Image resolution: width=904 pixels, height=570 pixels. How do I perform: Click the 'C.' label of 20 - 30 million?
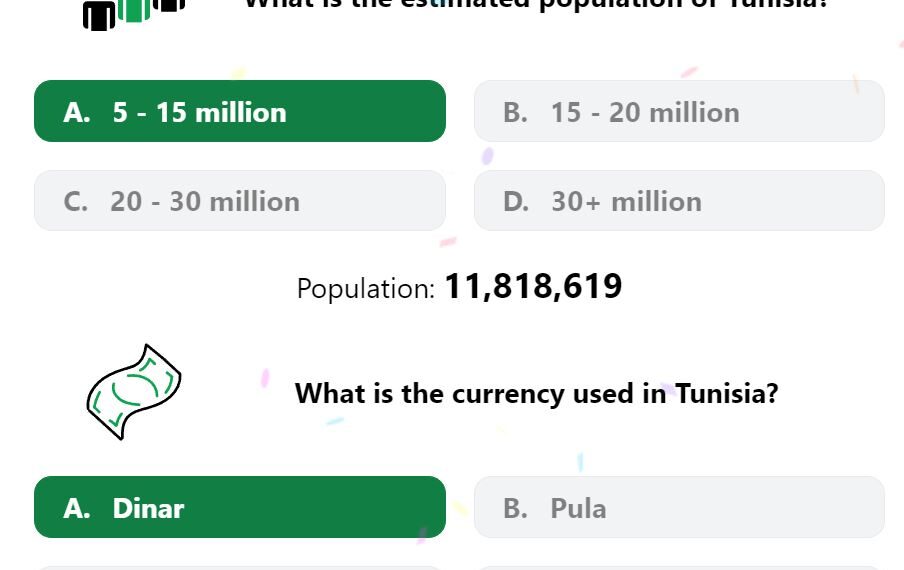click(76, 202)
